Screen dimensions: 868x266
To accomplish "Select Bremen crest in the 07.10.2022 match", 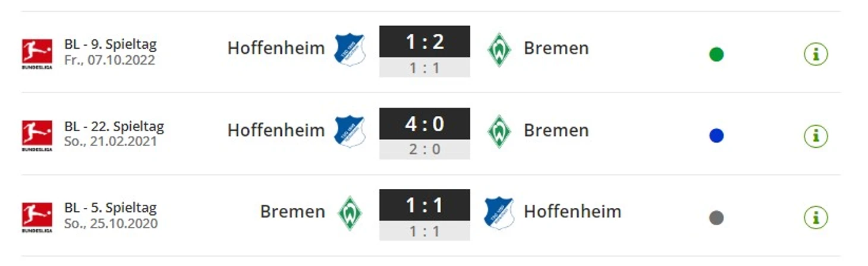I will point(499,49).
